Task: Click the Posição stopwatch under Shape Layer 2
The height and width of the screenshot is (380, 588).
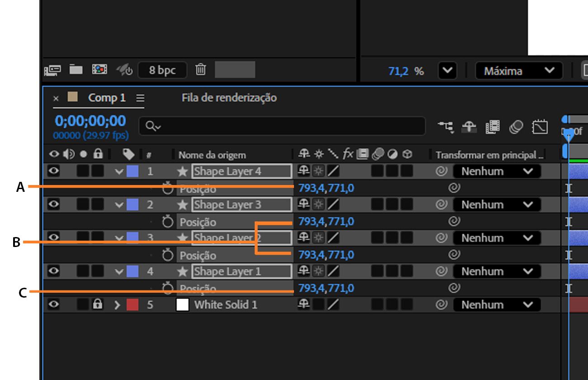Action: [168, 255]
